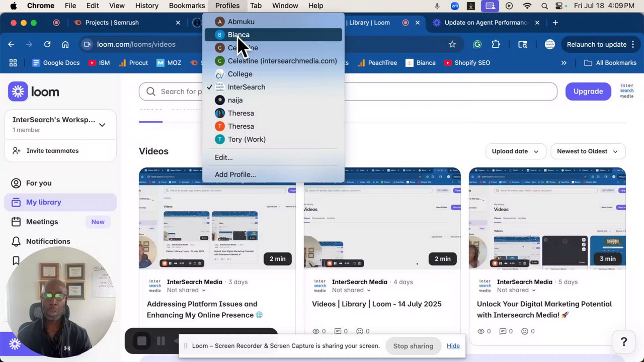
Task: Open Edit... in Profiles menu
Action: 273,157
